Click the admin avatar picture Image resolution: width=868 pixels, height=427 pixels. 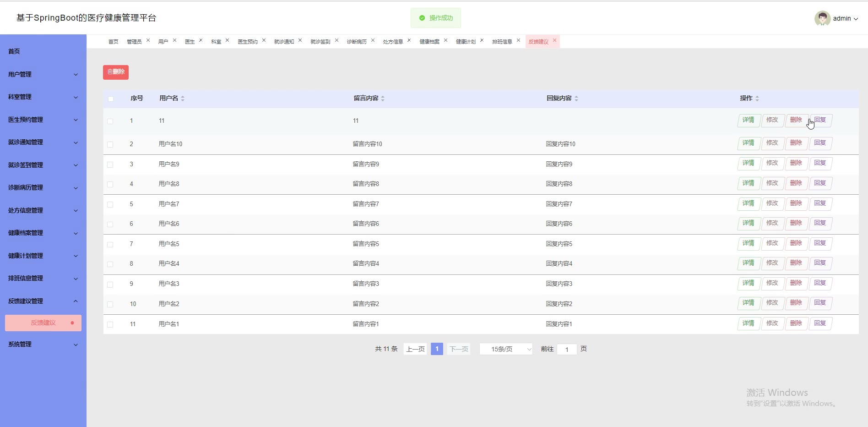point(822,18)
